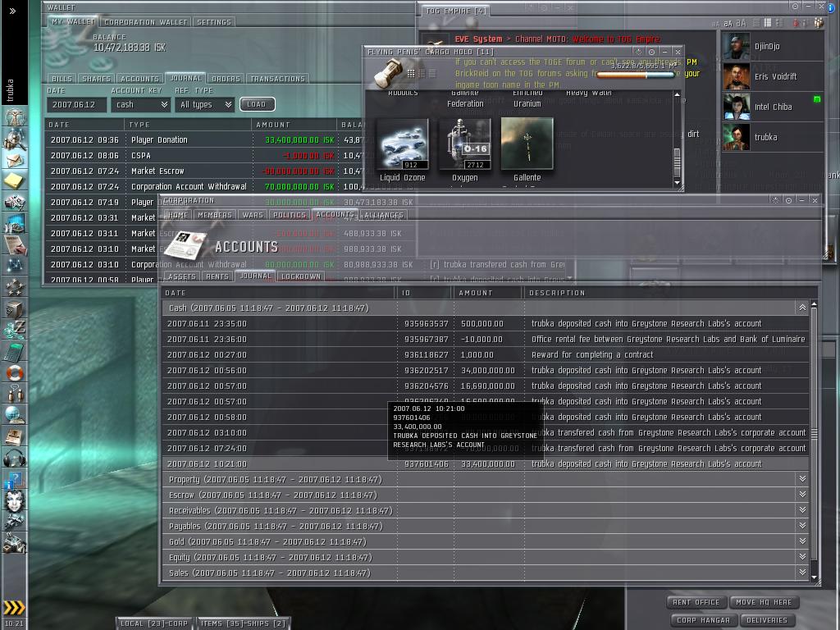Screen dimensions: 840x630
Task: Open the contracts document-and-pen sidebar icon
Action: click(15, 244)
